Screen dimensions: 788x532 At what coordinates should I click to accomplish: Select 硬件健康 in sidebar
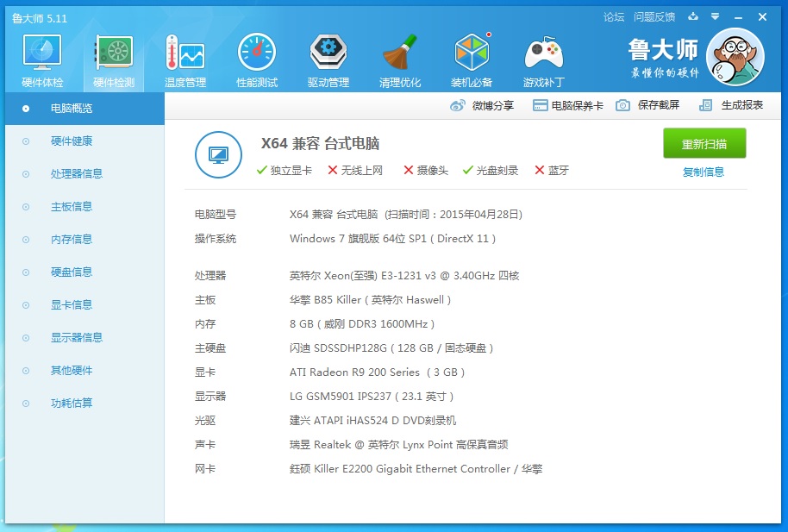(x=85, y=141)
